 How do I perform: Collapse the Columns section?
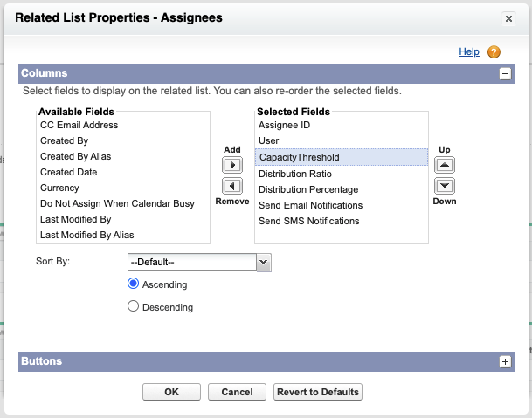505,73
